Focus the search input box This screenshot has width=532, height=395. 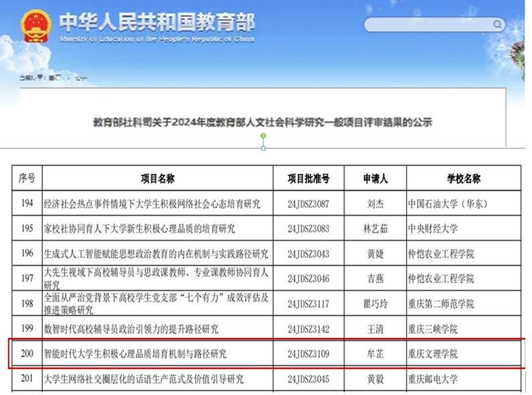click(x=428, y=25)
